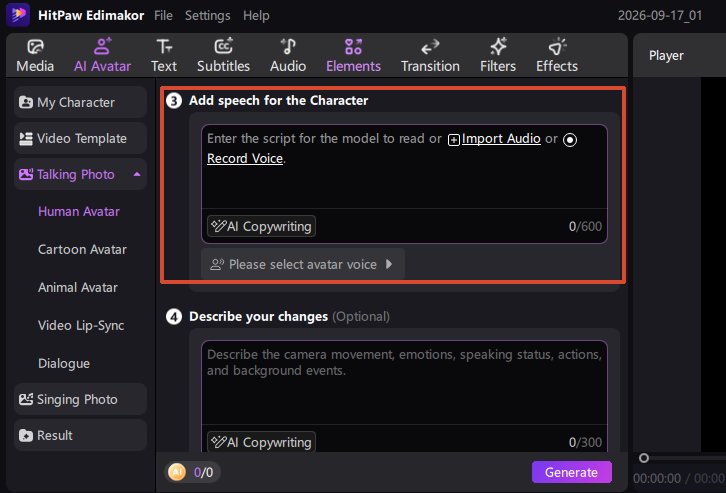Viewport: 726px width, 493px height.
Task: Click the Import Audio link
Action: point(501,138)
